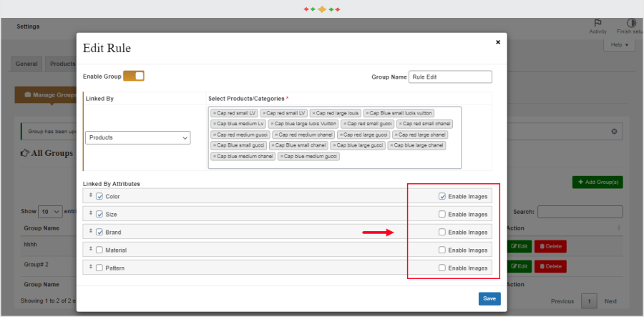
Task: Delete the hhhh group
Action: coord(550,246)
